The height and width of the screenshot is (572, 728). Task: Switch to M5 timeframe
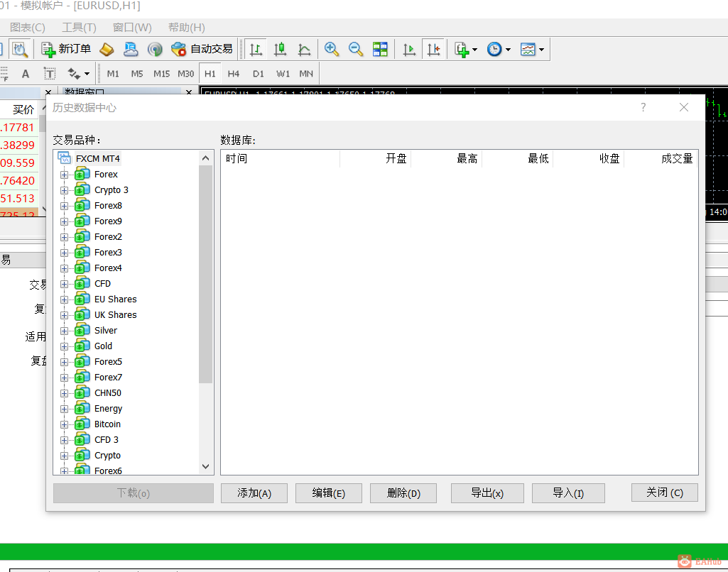(x=137, y=74)
